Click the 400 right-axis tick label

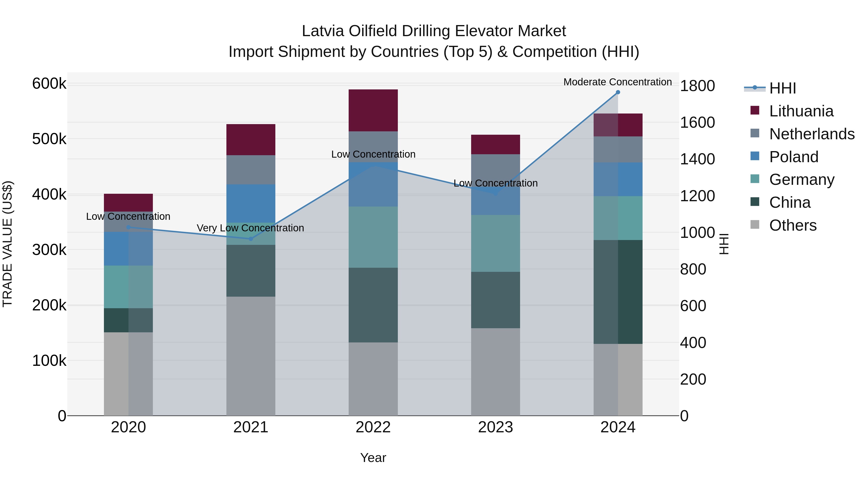pyautogui.click(x=693, y=343)
